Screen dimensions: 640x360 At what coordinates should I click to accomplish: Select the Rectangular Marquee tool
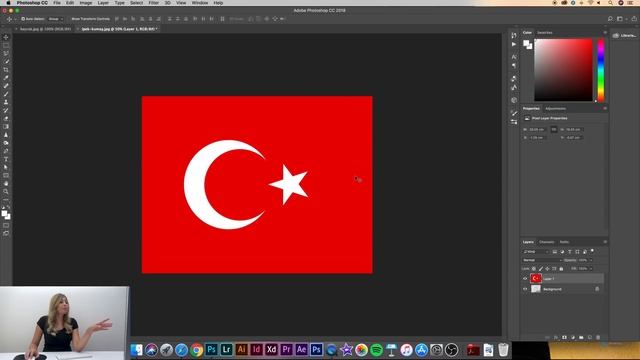coord(6,45)
